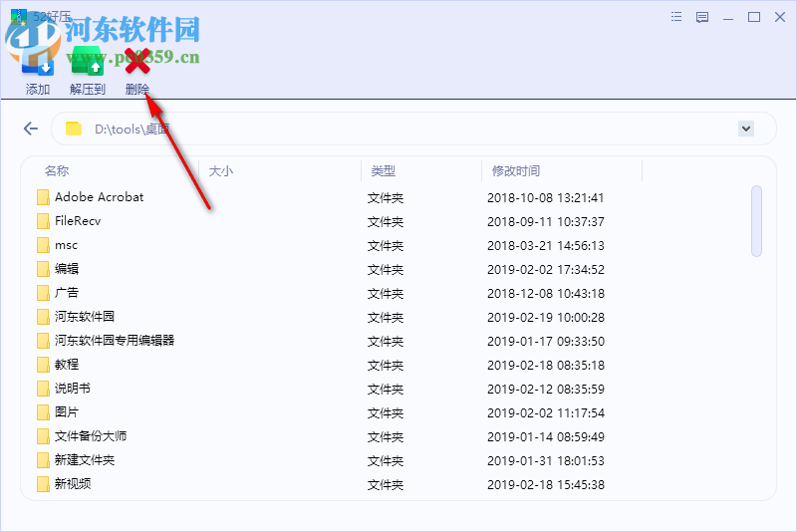The width and height of the screenshot is (797, 532).
Task: Click the Delete (删除) red X icon
Action: click(137, 61)
